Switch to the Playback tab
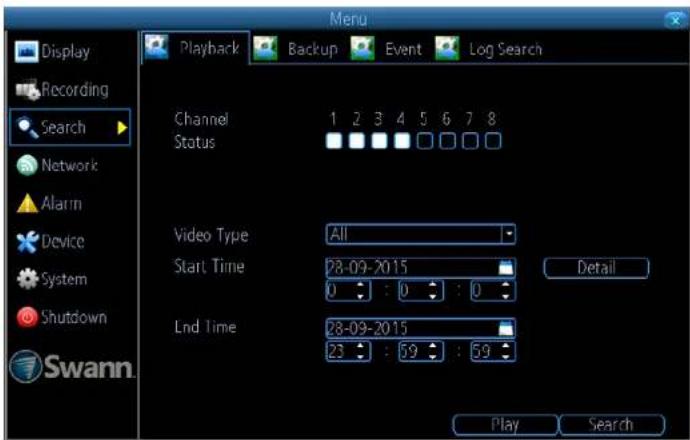690x440 pixels. (x=195, y=48)
